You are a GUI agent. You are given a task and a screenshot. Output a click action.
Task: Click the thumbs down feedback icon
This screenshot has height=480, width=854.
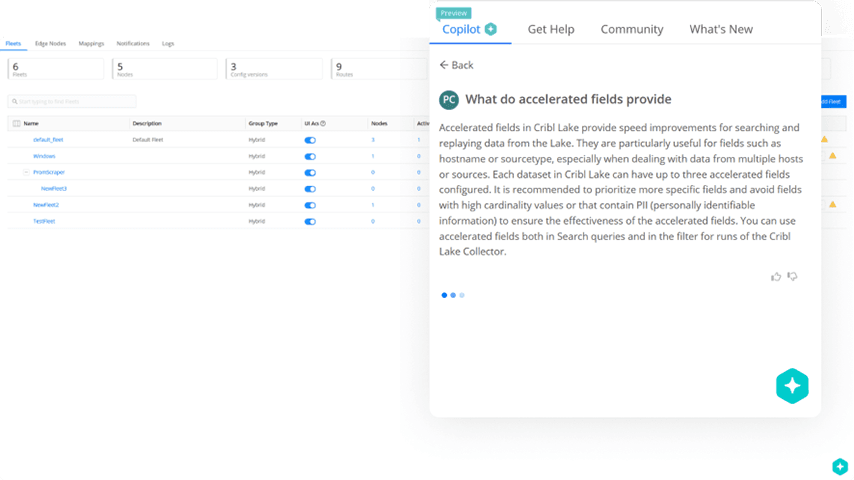coord(792,277)
